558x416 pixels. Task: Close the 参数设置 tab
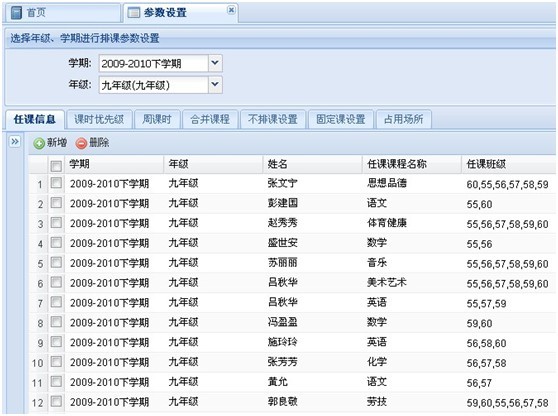coord(231,10)
